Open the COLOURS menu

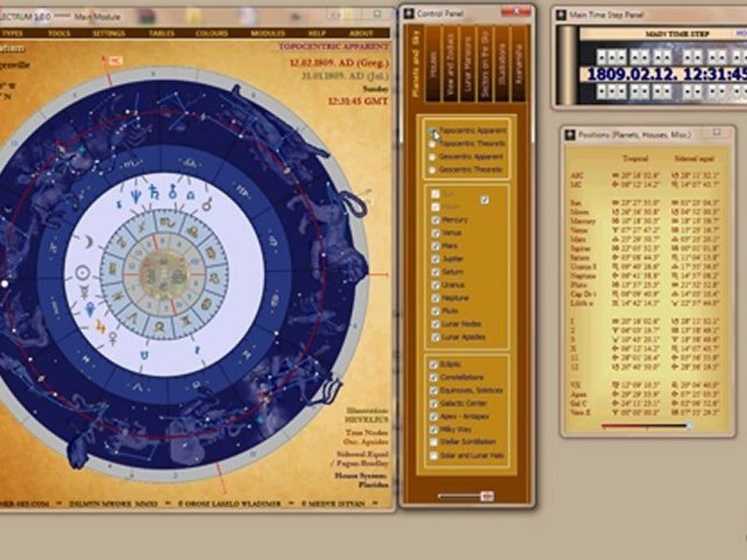(212, 33)
